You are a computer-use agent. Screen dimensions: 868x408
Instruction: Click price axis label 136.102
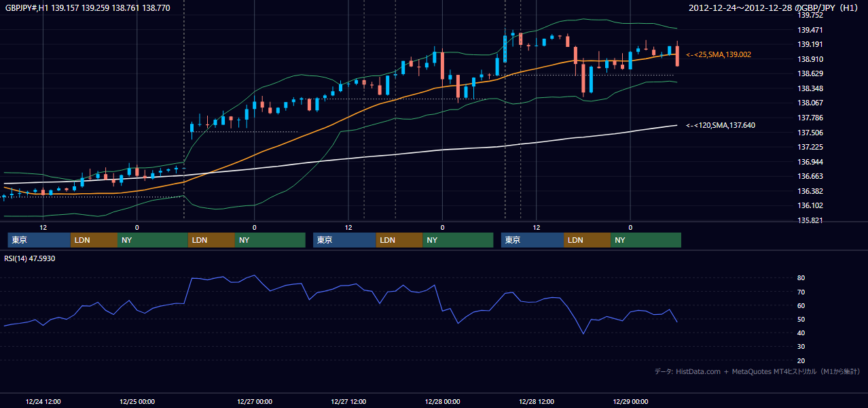pyautogui.click(x=810, y=205)
